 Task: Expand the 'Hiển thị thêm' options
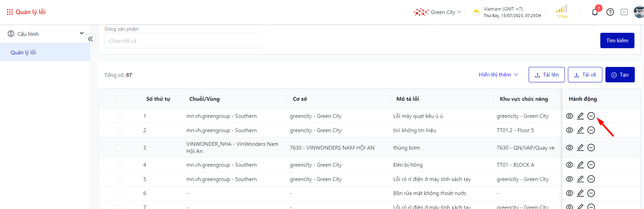click(498, 75)
